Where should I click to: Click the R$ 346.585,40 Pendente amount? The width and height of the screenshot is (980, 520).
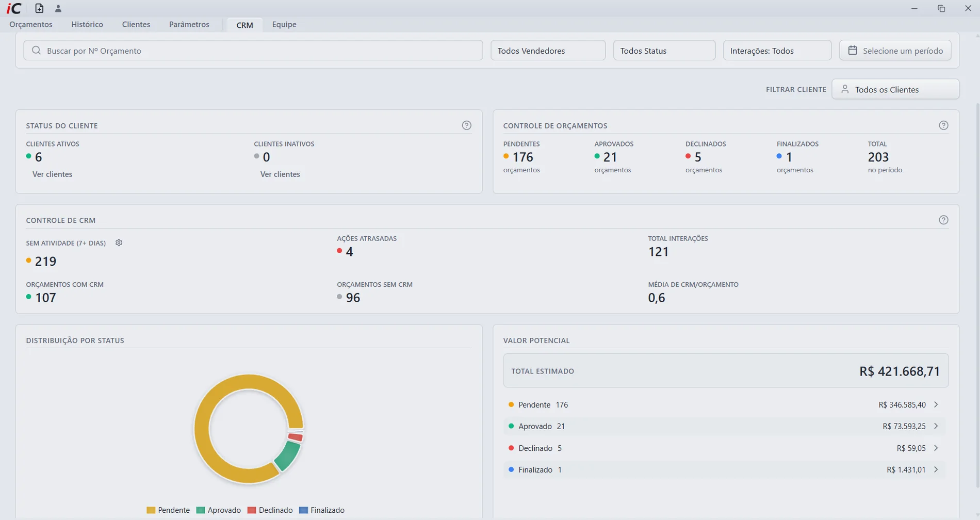click(x=902, y=405)
